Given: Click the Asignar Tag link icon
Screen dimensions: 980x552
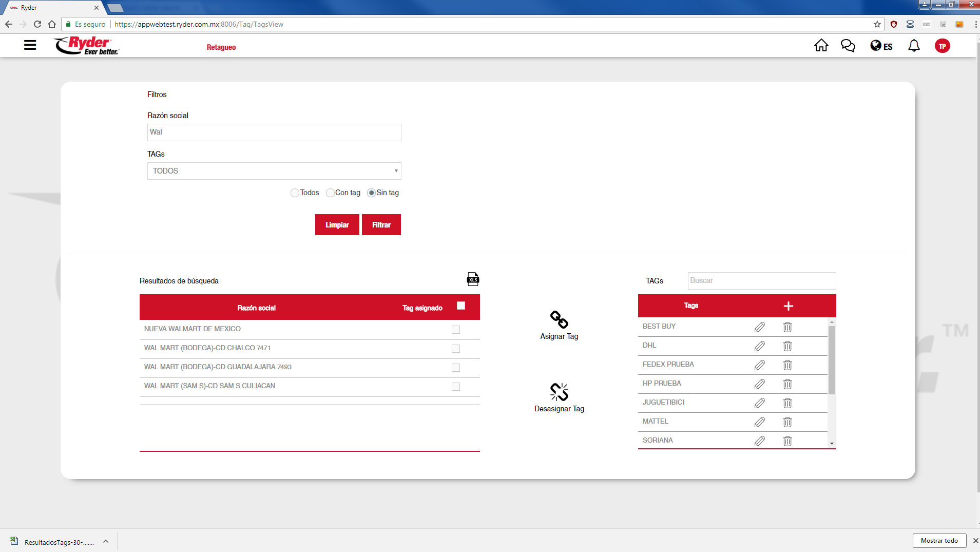Looking at the screenshot, I should tap(559, 319).
